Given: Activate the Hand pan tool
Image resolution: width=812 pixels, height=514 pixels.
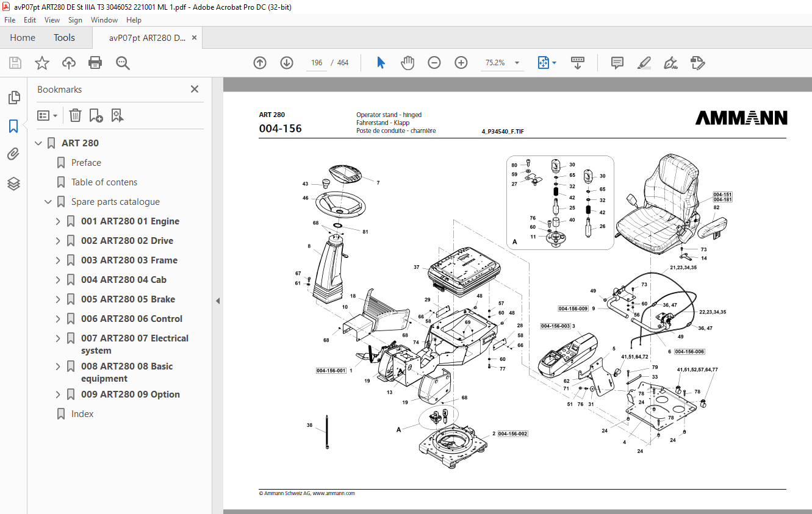Looking at the screenshot, I should (407, 63).
